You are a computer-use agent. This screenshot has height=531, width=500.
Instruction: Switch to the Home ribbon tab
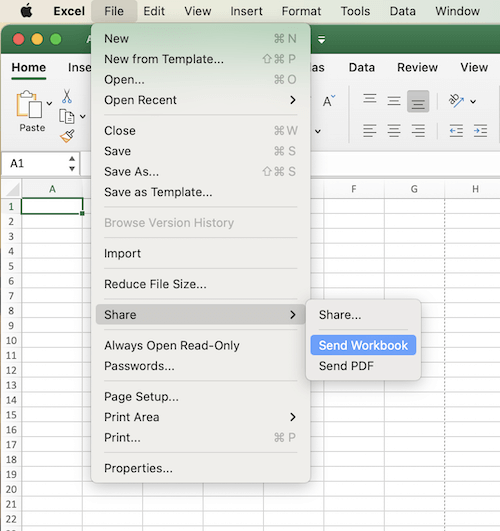click(28, 67)
